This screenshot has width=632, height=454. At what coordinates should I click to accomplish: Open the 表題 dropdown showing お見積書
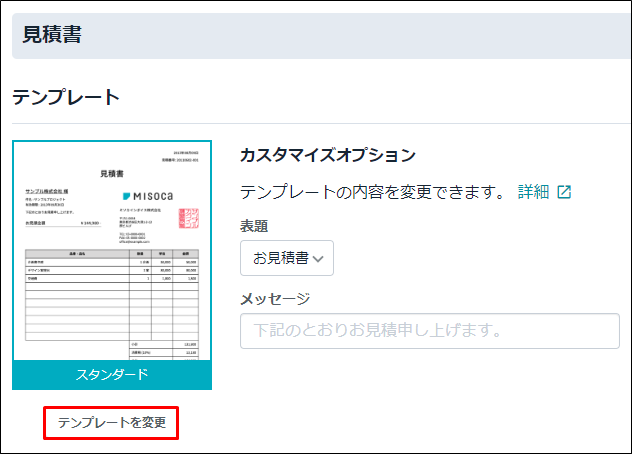286,258
